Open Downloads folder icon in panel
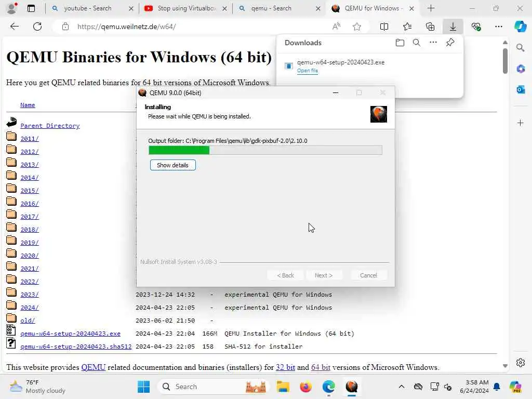Image resolution: width=532 pixels, height=399 pixels. point(400,43)
